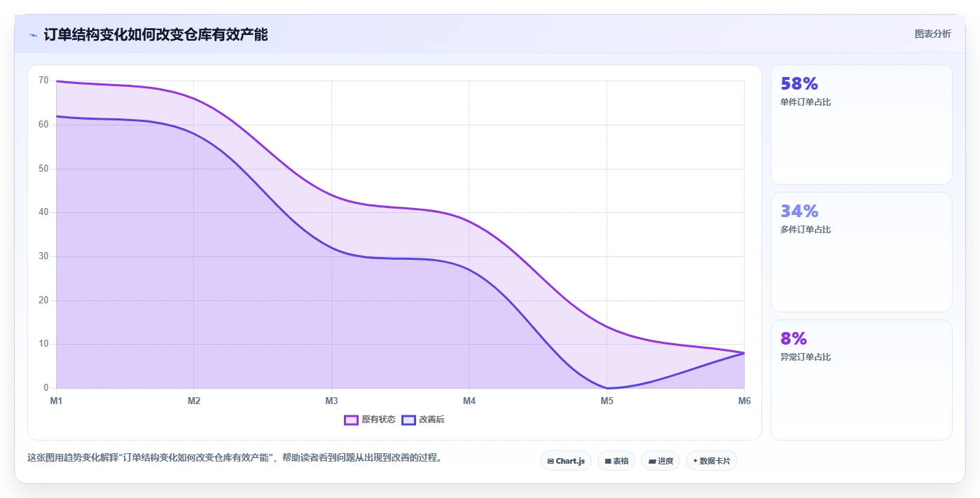Click the M4 x-axis label
980x498 pixels.
(x=469, y=401)
